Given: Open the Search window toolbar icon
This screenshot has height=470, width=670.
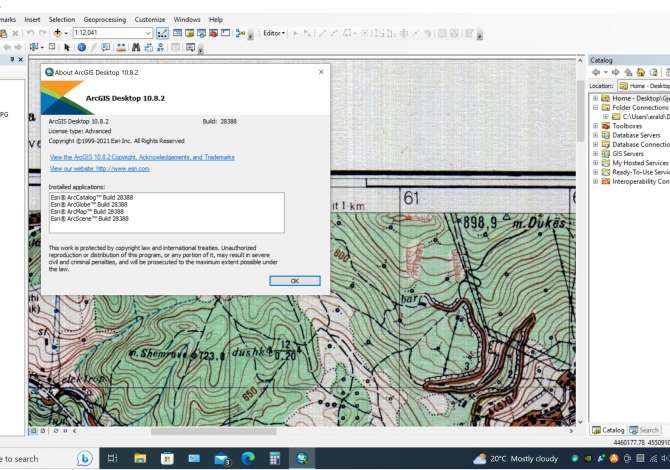Looking at the screenshot, I should coord(201,33).
